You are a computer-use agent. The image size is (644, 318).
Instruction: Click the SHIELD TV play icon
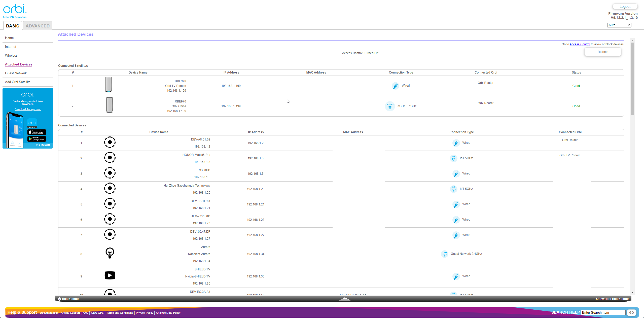[x=110, y=275]
